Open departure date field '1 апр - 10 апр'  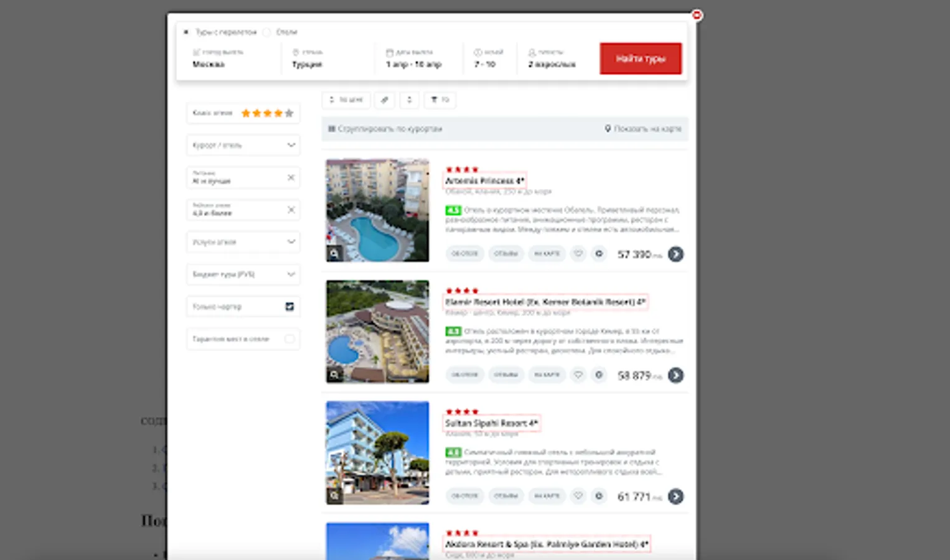pyautogui.click(x=420, y=58)
